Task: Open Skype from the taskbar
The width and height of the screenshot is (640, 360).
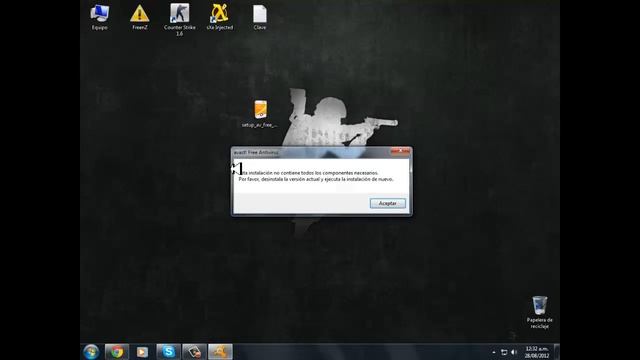Action: point(168,352)
